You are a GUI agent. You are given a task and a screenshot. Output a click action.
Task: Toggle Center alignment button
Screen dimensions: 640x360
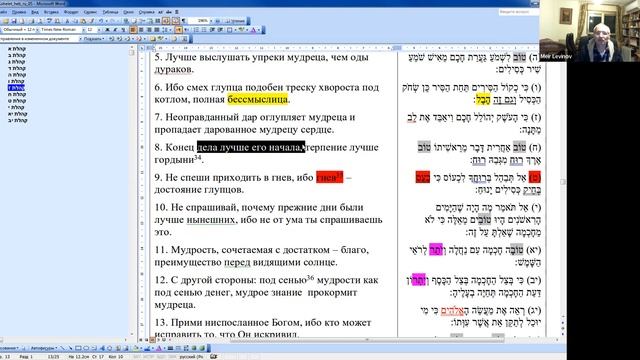(141, 29)
